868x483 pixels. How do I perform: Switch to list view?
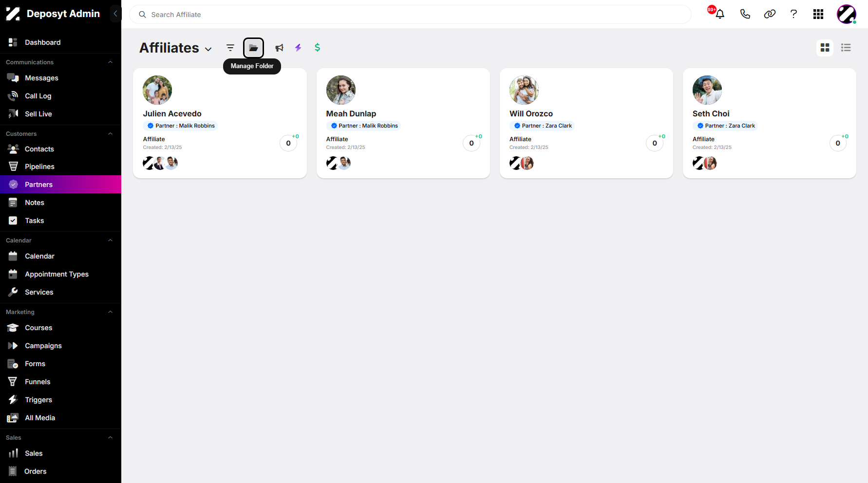point(846,47)
